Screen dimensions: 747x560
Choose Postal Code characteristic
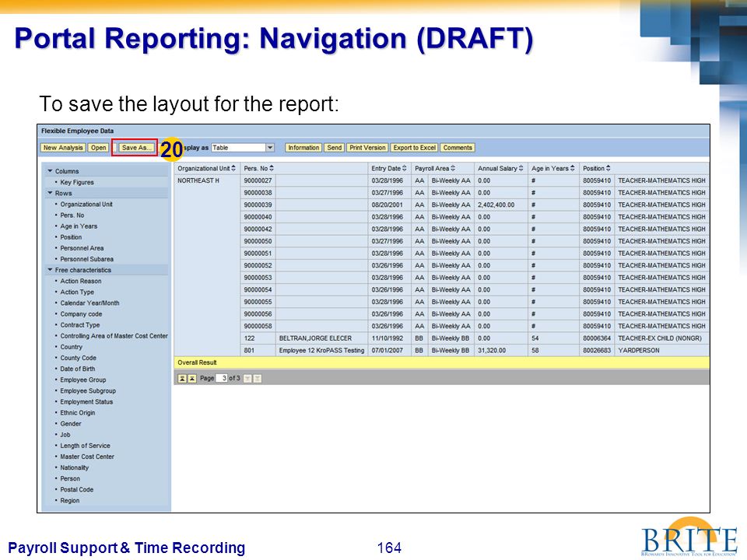tap(77, 489)
